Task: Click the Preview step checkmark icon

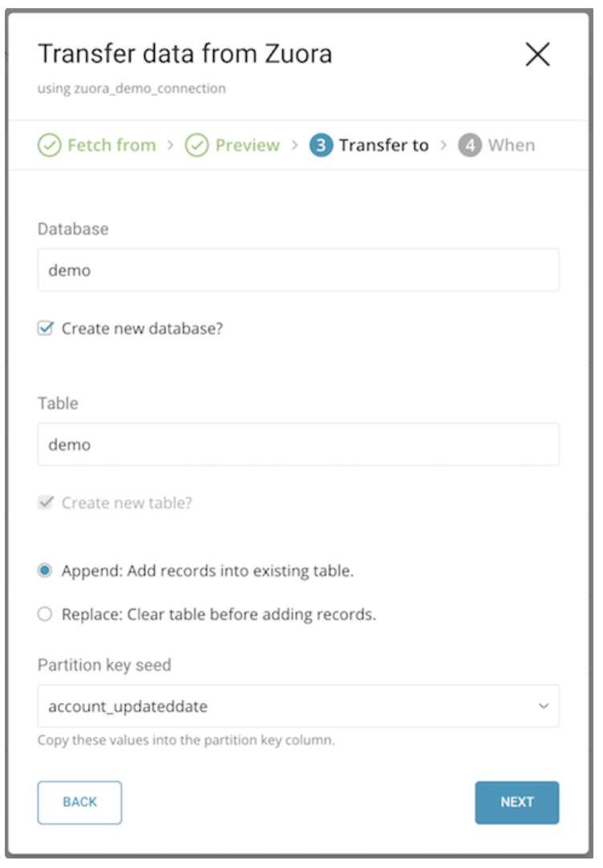Action: [197, 145]
